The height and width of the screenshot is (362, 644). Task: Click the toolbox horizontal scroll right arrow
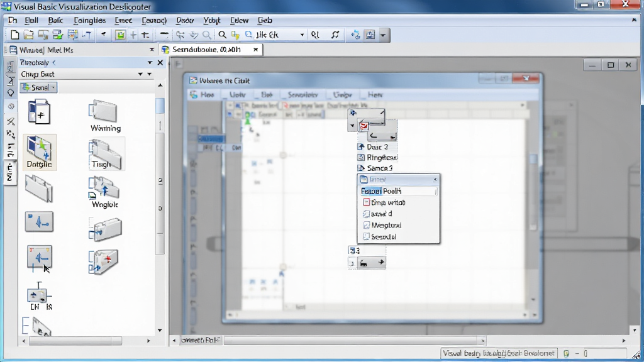(x=148, y=341)
